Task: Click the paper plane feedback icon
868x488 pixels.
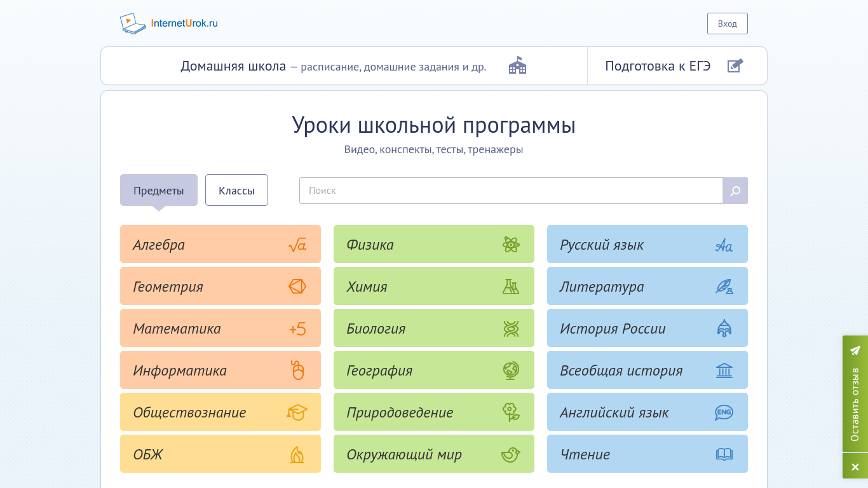Action: tap(855, 350)
